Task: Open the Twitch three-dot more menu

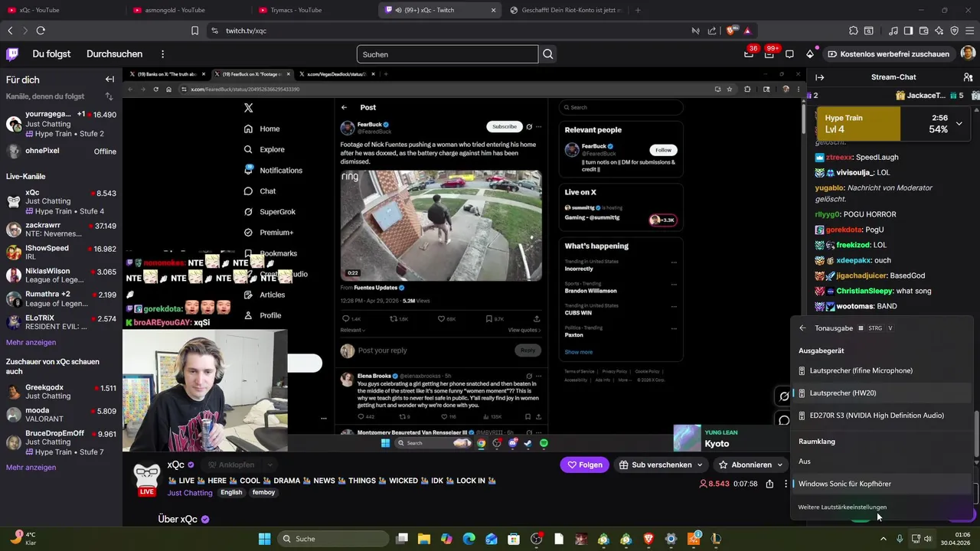Action: click(162, 54)
